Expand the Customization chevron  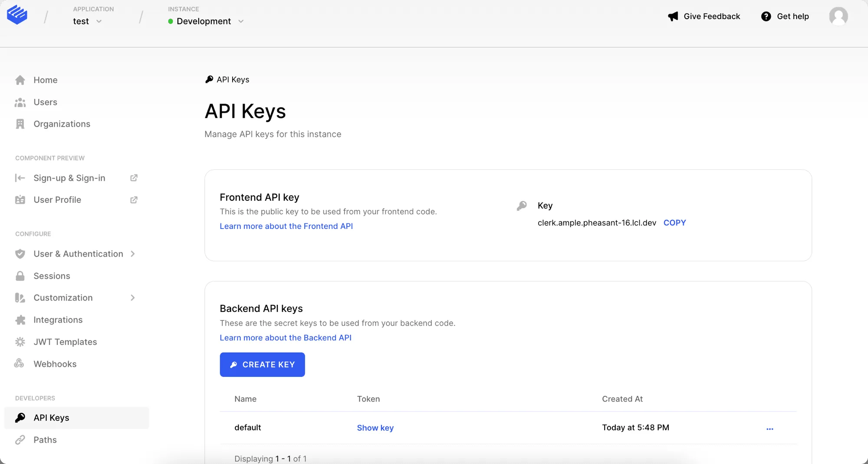[133, 298]
